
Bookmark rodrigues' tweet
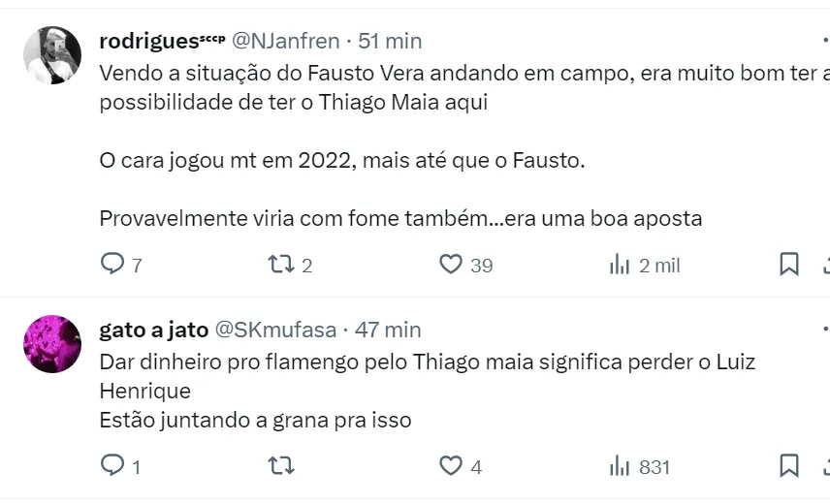789,265
